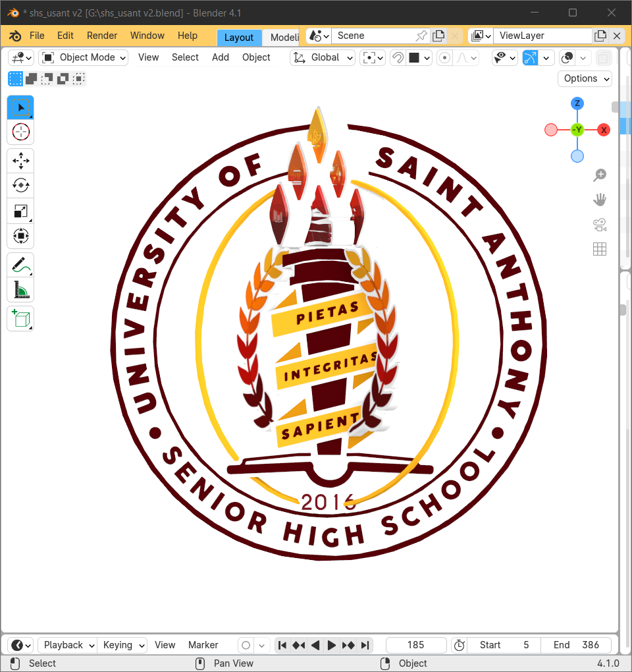This screenshot has height=672, width=632.
Task: Select the Scale tool
Action: (20, 211)
